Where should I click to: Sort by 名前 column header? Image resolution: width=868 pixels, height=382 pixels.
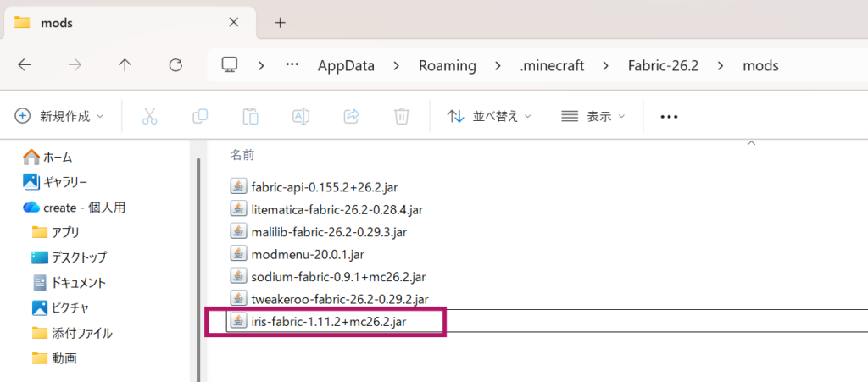coord(242,155)
